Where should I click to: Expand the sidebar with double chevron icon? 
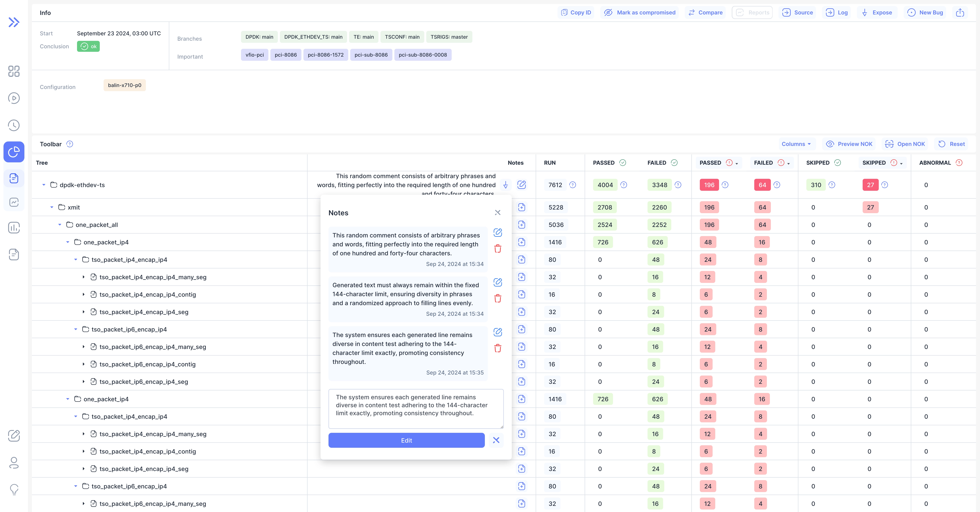[14, 22]
